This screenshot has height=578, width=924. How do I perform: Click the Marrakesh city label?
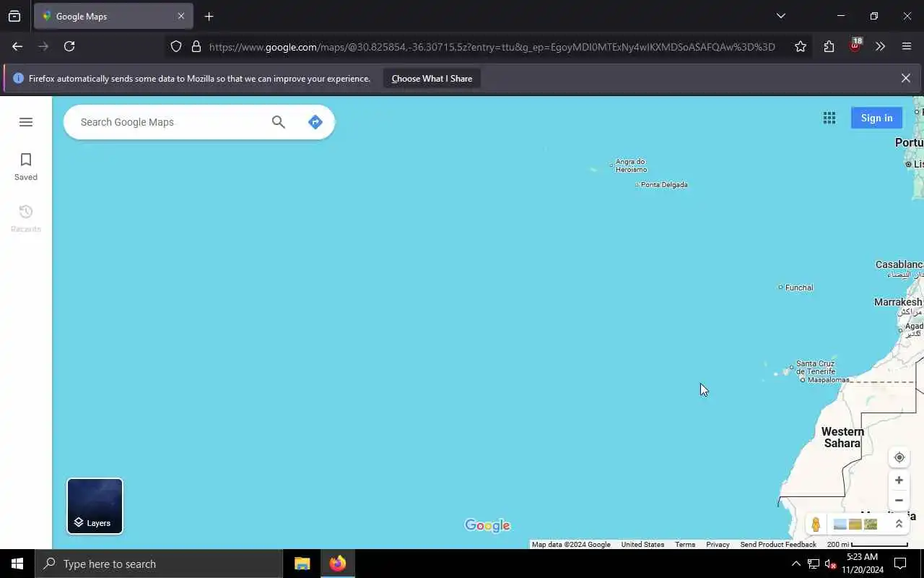click(898, 302)
